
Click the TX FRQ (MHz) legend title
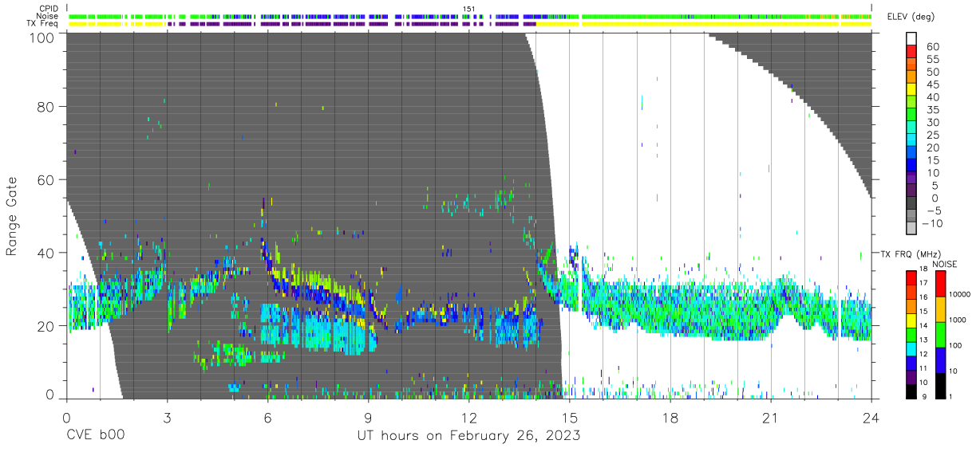tap(907, 254)
